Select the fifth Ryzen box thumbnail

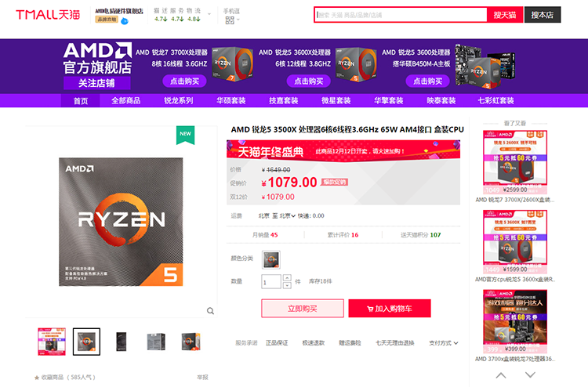pyautogui.click(x=191, y=342)
